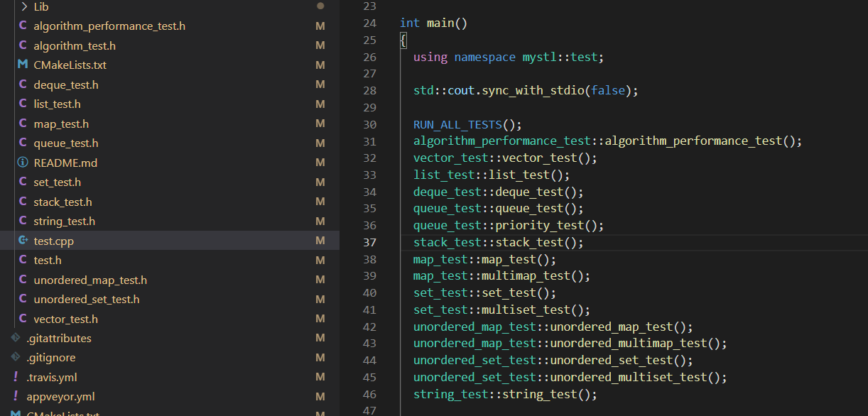Click YAML icon beside appveyor.yml
The height and width of the screenshot is (416, 868).
(x=16, y=397)
